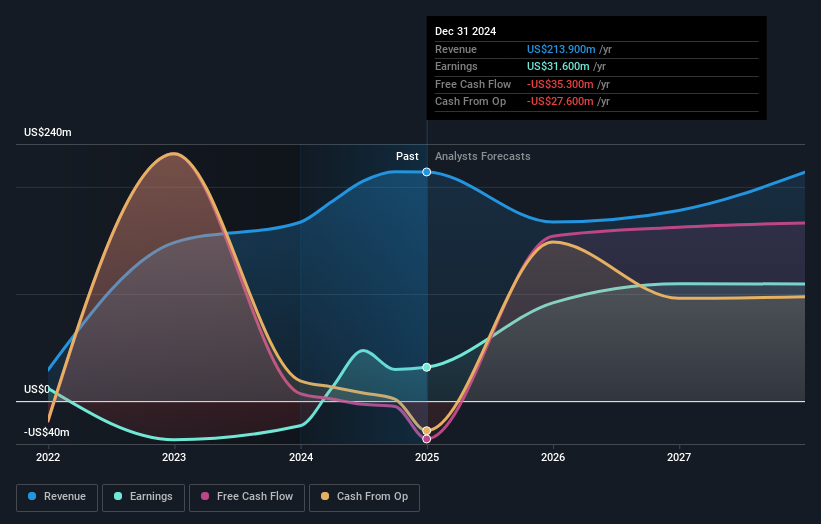The width and height of the screenshot is (821, 524).
Task: Click the US$213.900m revenue value
Action: (561, 49)
